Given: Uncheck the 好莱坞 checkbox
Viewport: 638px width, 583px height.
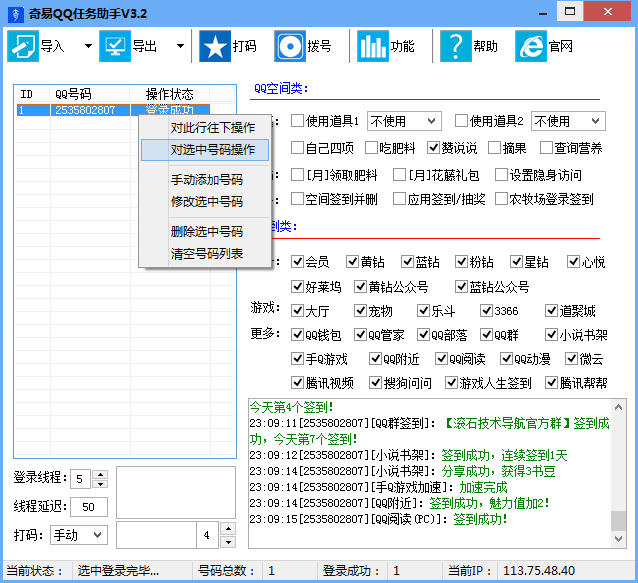Looking at the screenshot, I should [297, 287].
